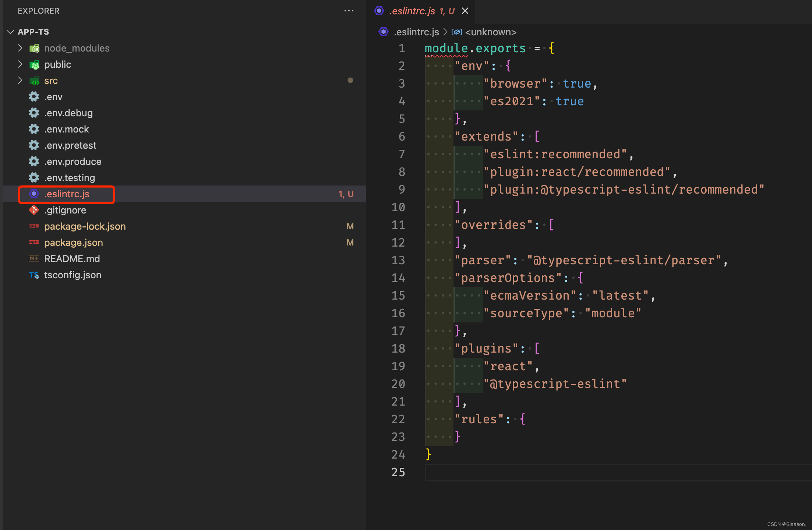Click the gear icon beside .env.testing
The height and width of the screenshot is (530, 812).
pos(34,178)
